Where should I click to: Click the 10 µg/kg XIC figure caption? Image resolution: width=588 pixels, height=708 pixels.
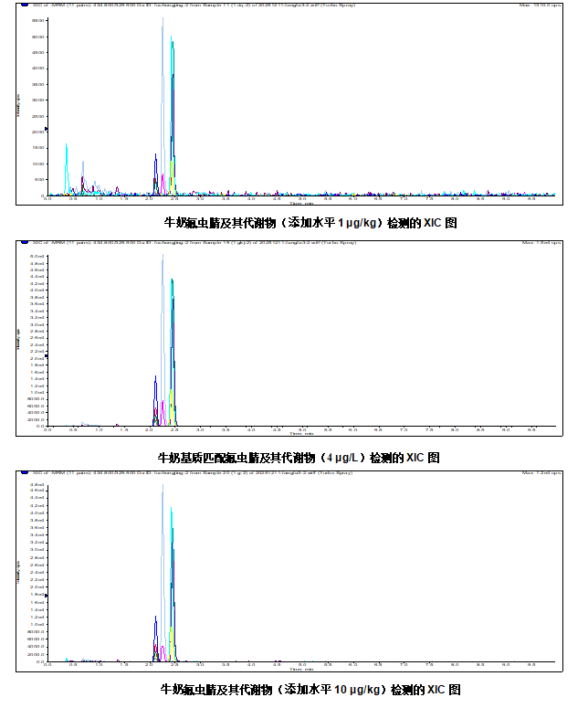pyautogui.click(x=310, y=689)
